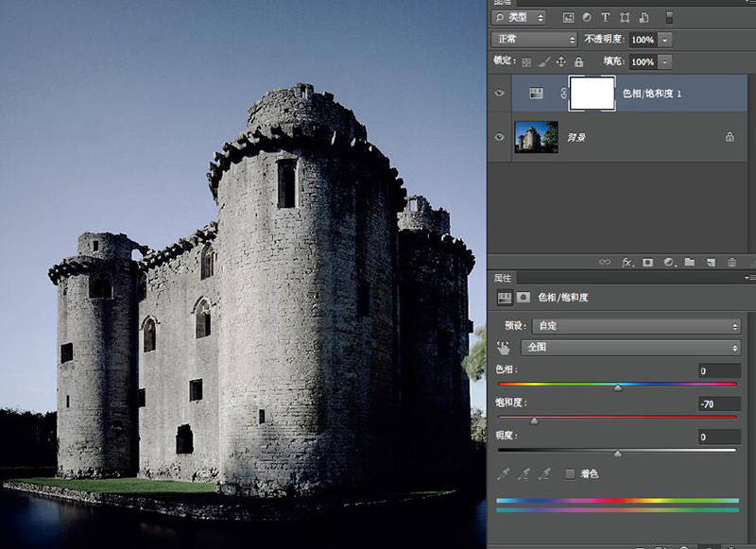This screenshot has width=756, height=549.
Task: Click the 饱和度 saturation slider handle
Action: click(534, 420)
